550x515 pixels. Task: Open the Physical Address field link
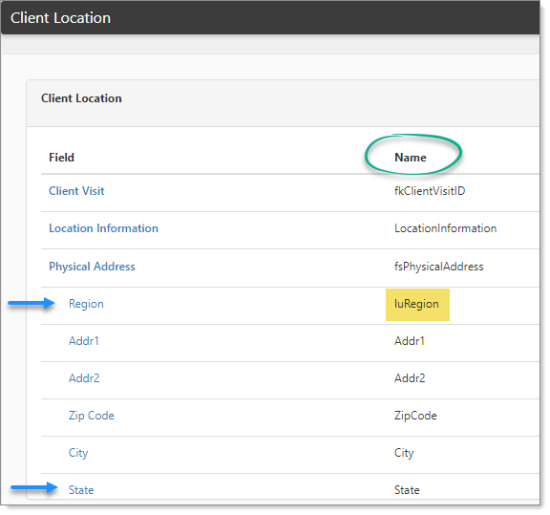[92, 267]
